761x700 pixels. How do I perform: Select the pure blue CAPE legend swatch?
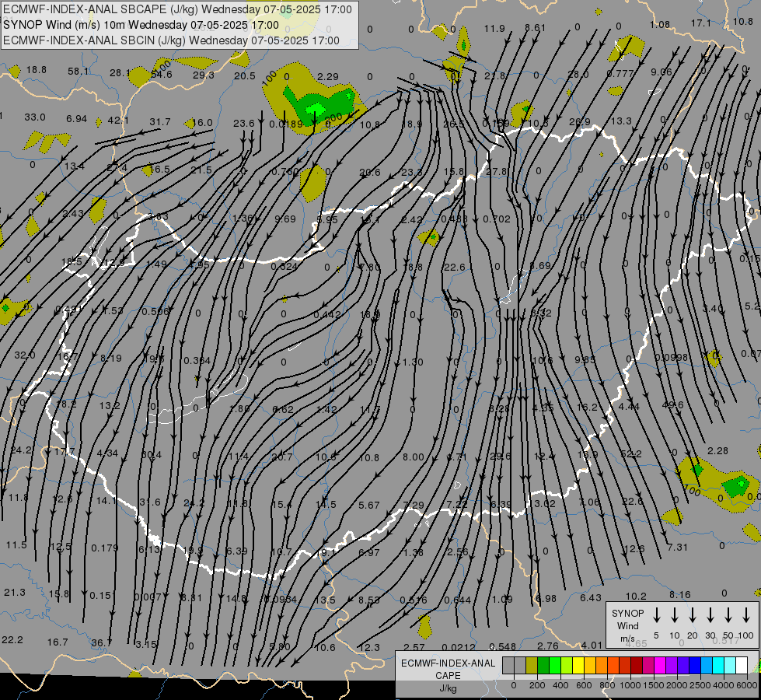click(x=694, y=666)
